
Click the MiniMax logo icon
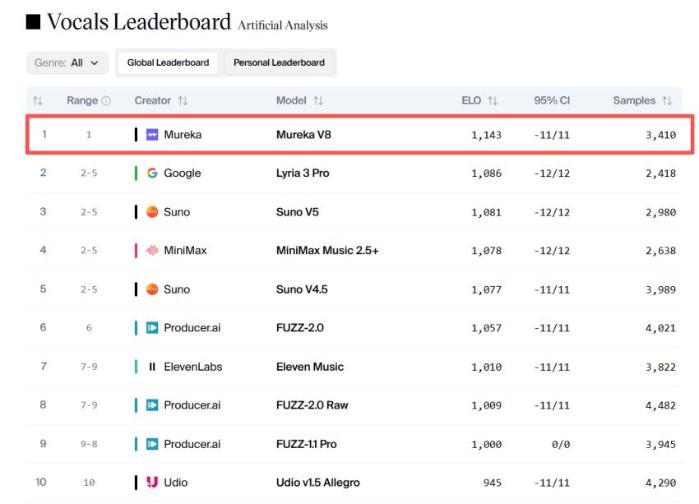(152, 250)
